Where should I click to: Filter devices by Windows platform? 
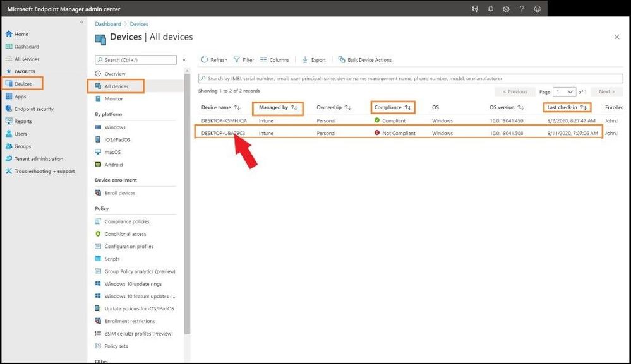pos(111,127)
